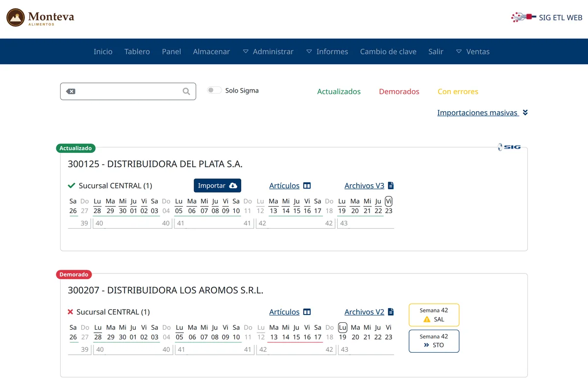Click the Monteva Alimentos logo
Viewport: 588px width, 388px height.
tap(40, 18)
